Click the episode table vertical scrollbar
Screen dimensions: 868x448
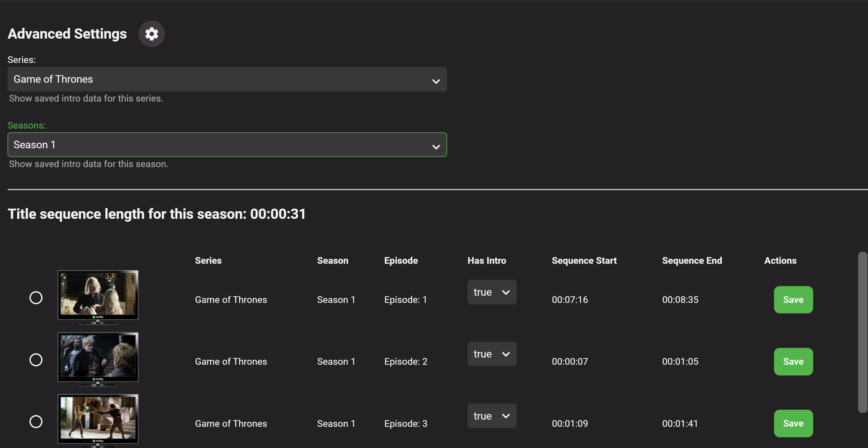click(x=862, y=332)
